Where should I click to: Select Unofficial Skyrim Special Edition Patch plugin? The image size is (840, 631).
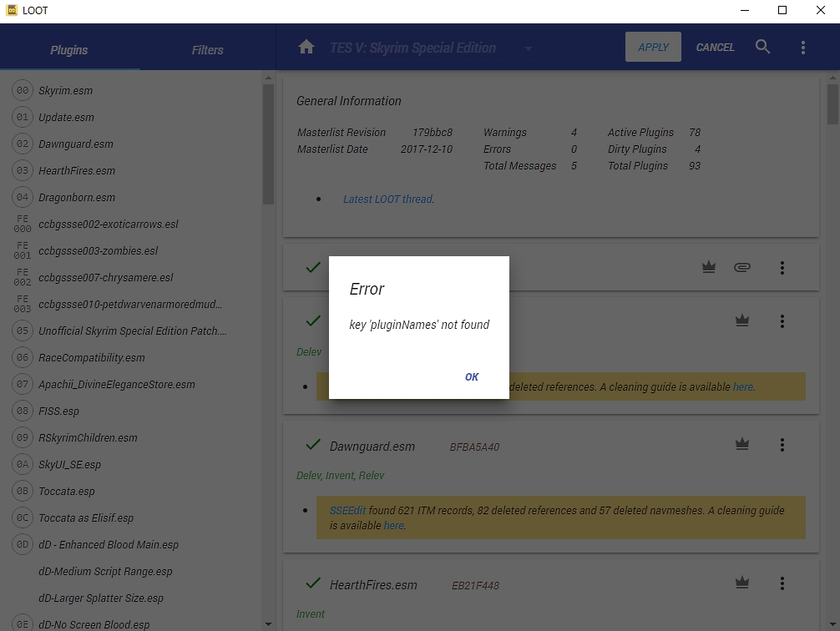(131, 331)
